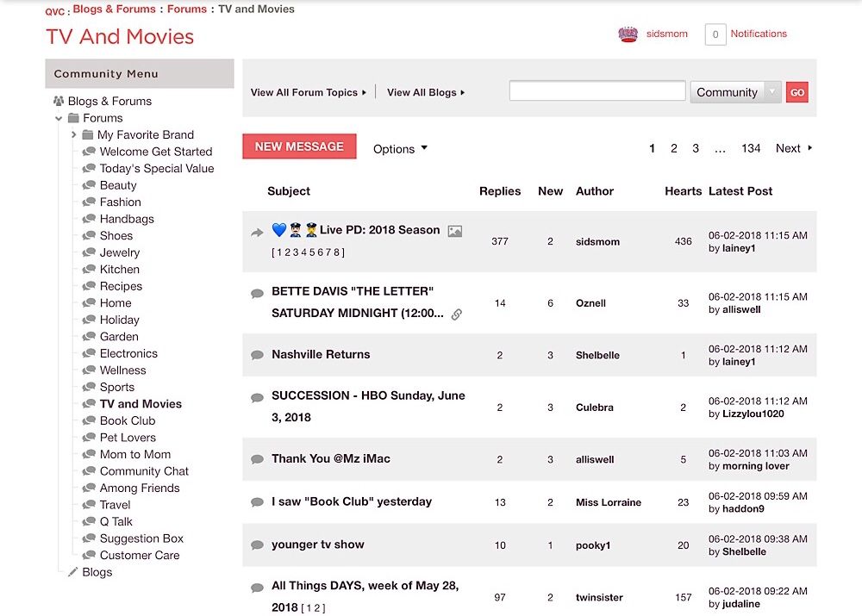Click the arrow icon next to Live PD thread
This screenshot has width=862, height=616.
[x=257, y=232]
